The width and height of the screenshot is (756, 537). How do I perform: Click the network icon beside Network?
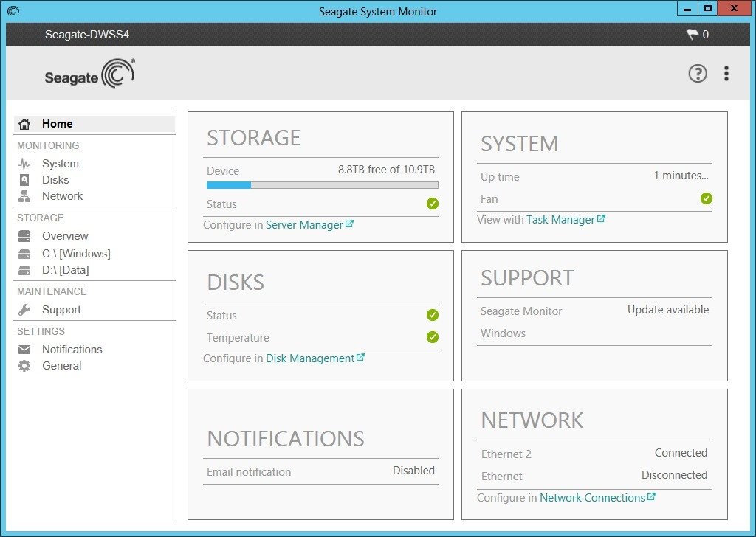click(x=24, y=196)
